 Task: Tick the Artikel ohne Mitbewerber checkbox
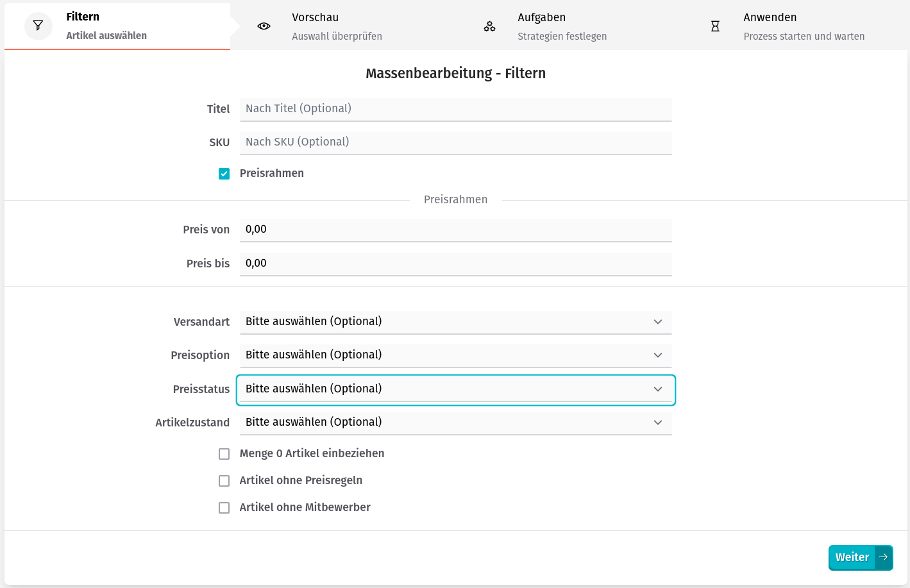click(x=224, y=508)
